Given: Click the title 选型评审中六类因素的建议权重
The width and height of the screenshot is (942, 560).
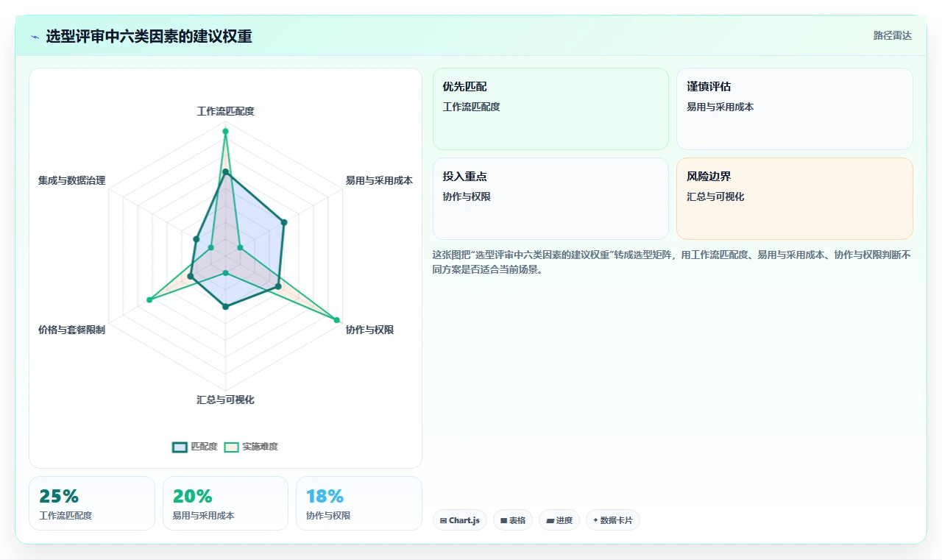Looking at the screenshot, I should tap(149, 36).
